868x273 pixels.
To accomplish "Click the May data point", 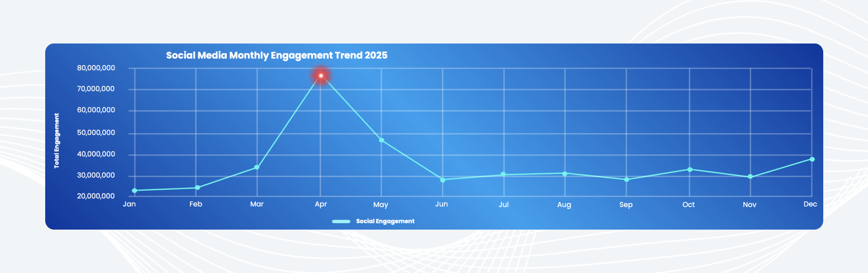I will tap(382, 141).
